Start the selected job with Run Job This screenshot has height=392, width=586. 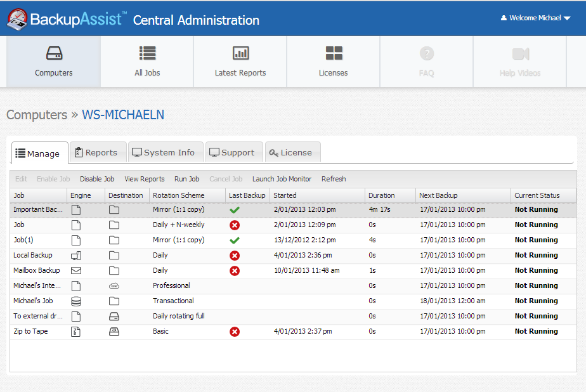[x=187, y=179]
